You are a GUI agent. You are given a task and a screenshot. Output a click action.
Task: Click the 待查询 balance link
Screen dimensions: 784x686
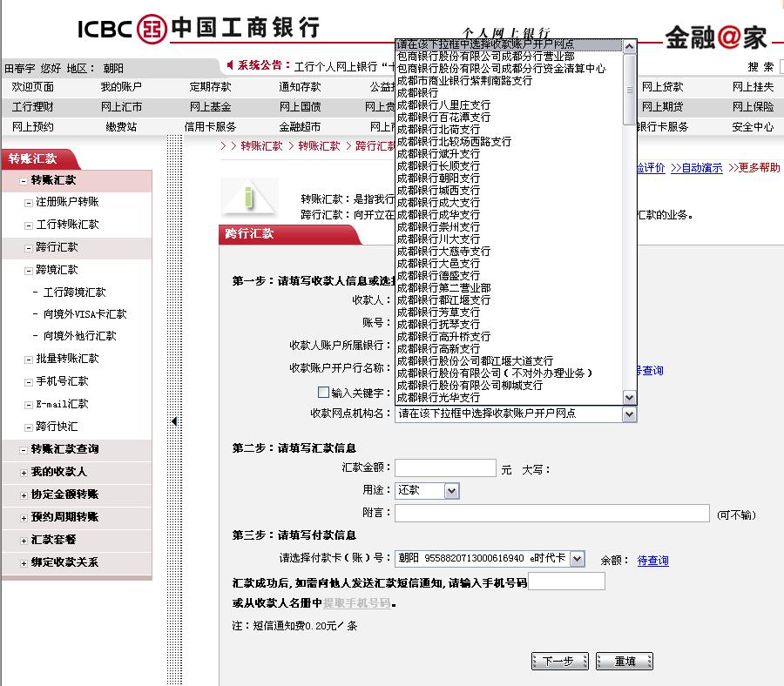tap(652, 560)
